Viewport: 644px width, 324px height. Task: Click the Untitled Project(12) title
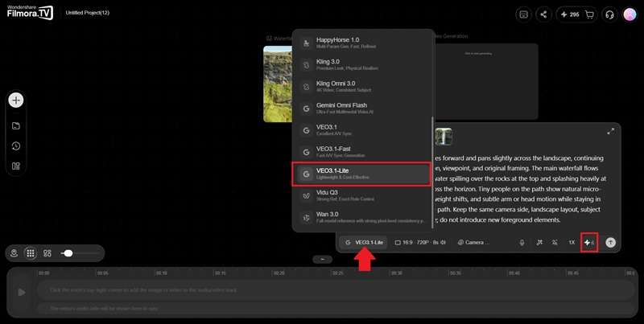tap(88, 13)
